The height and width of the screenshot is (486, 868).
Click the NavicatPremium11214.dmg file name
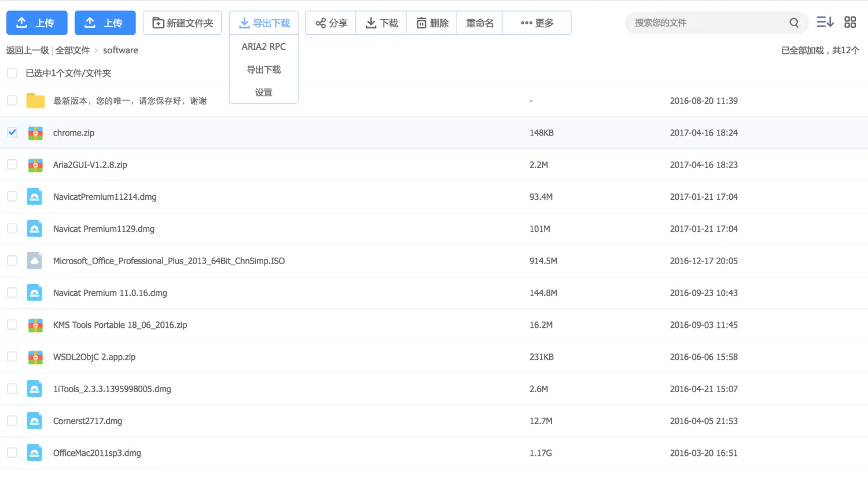(105, 197)
